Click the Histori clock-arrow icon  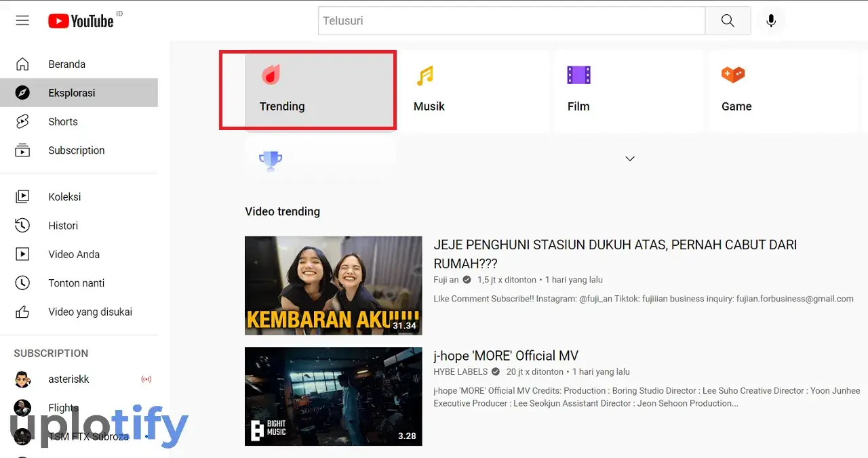[22, 226]
